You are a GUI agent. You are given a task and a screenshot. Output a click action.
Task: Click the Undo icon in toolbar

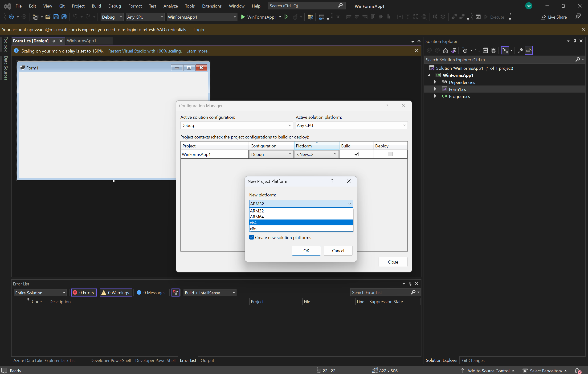click(x=75, y=17)
